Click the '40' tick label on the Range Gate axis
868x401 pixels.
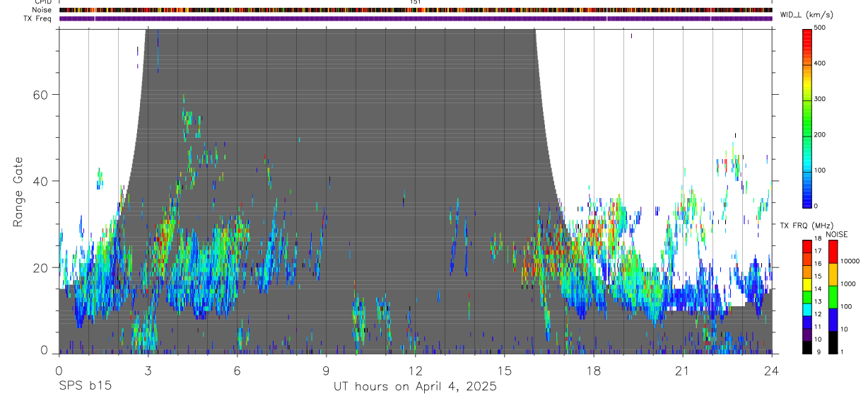point(42,181)
